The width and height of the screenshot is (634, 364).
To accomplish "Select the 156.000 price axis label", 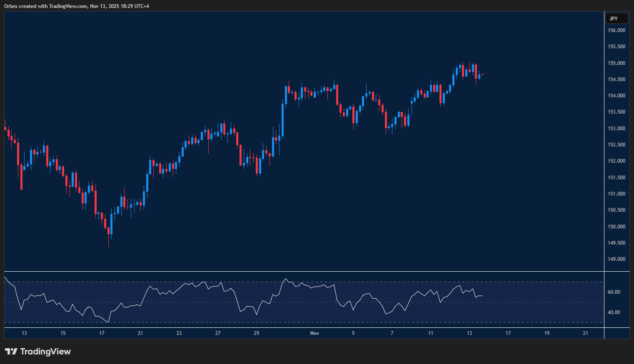I will click(616, 30).
